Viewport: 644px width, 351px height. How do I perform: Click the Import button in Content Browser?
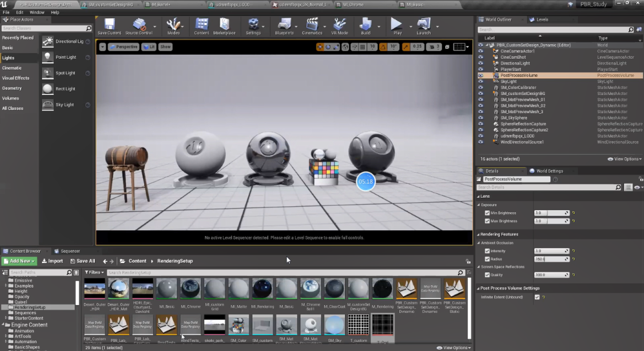[52, 261]
